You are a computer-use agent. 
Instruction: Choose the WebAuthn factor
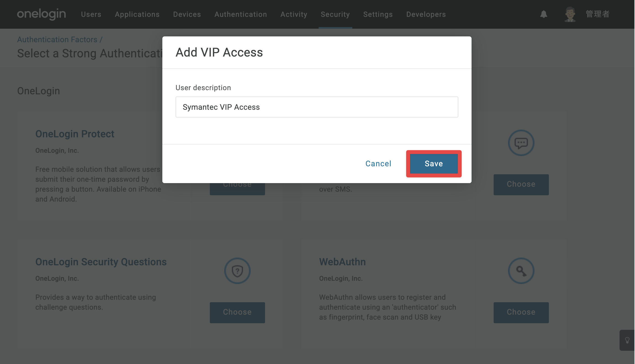tap(521, 312)
